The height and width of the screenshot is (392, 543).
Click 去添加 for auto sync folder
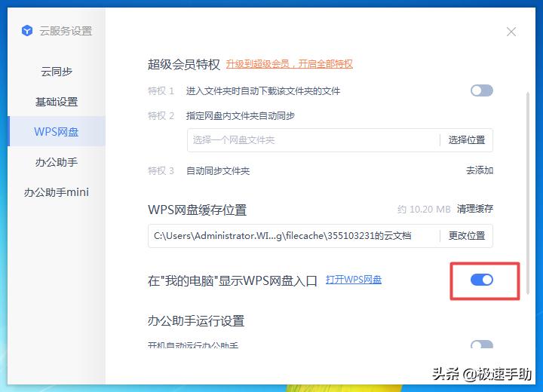coord(480,170)
